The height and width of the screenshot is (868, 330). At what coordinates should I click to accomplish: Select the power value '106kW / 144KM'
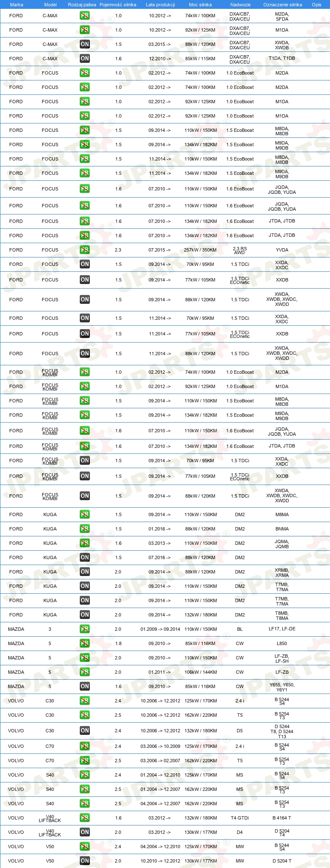(x=200, y=672)
